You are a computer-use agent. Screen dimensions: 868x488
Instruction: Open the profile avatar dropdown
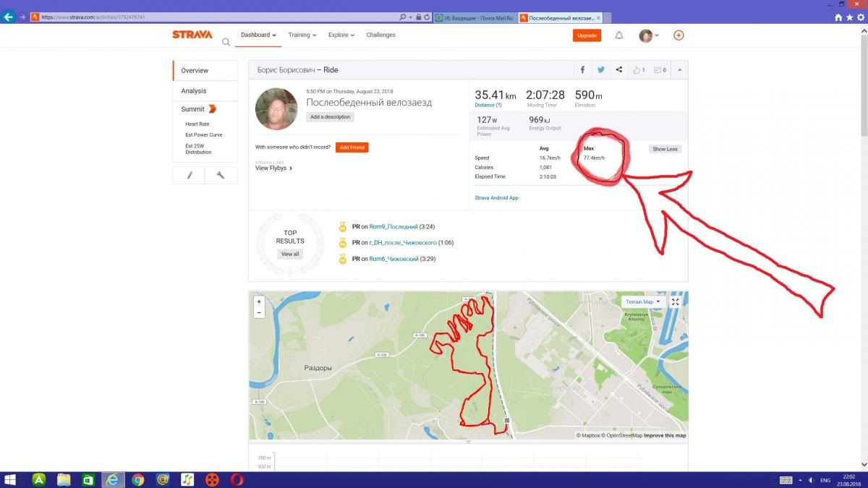pyautogui.click(x=649, y=35)
